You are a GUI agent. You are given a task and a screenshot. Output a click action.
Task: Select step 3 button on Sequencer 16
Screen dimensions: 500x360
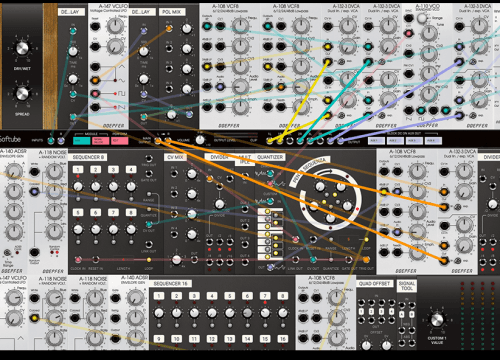coord(194,296)
